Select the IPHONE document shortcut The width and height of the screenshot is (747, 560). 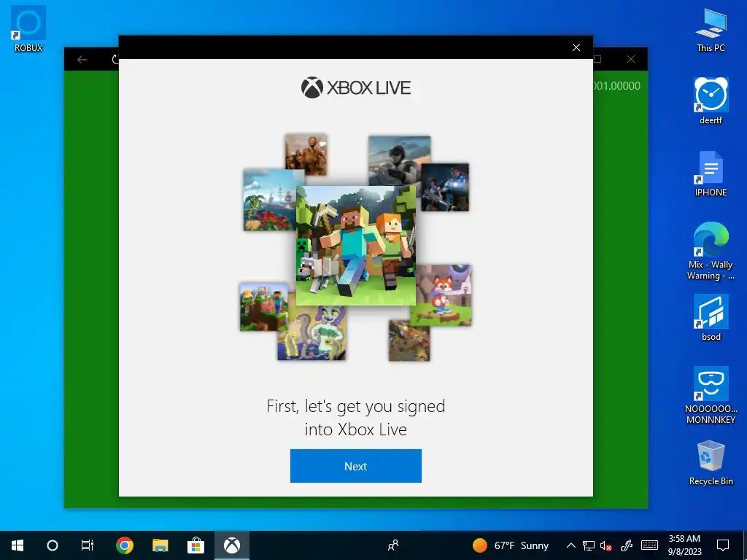pyautogui.click(x=711, y=174)
